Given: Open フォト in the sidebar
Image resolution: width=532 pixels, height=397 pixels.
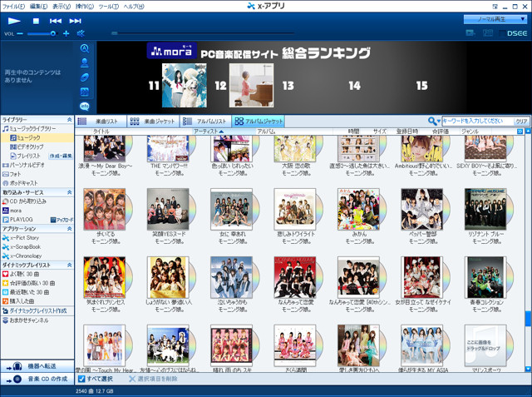Looking at the screenshot, I should [x=12, y=174].
